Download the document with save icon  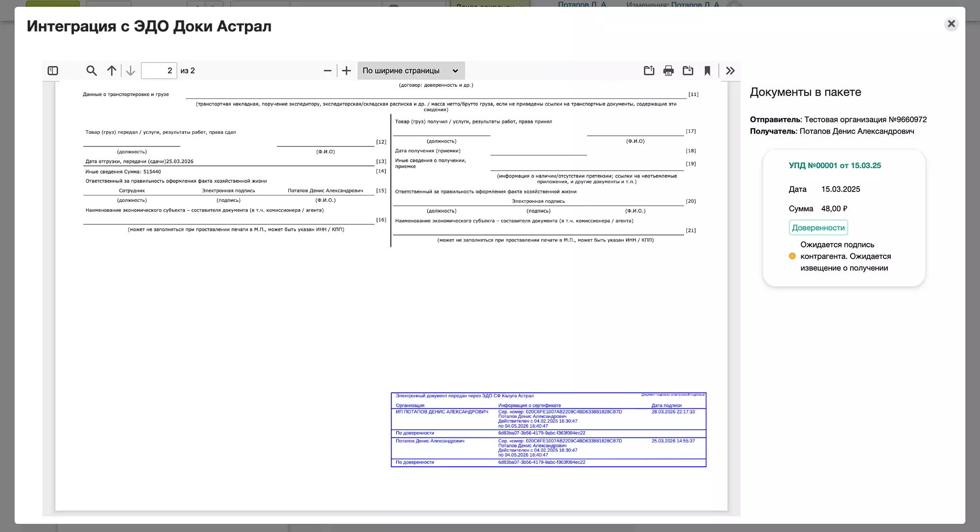tap(688, 71)
